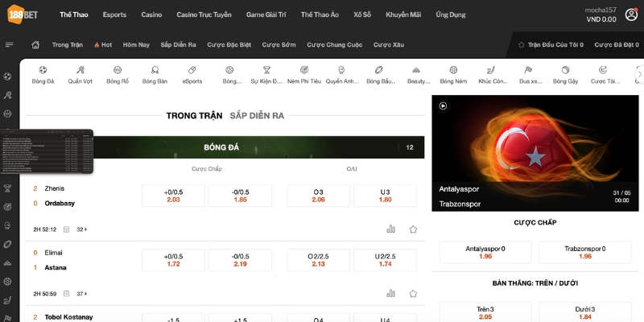Play the Antalyaspor match video
This screenshot has width=644, height=322.
(443, 106)
